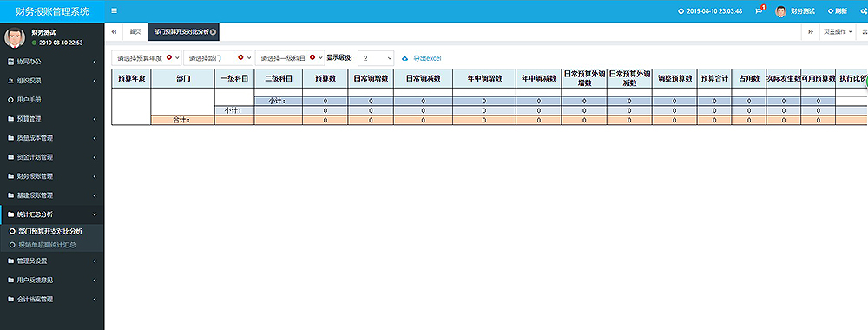Clear the 请选择预算年度 selection red icon

point(169,57)
